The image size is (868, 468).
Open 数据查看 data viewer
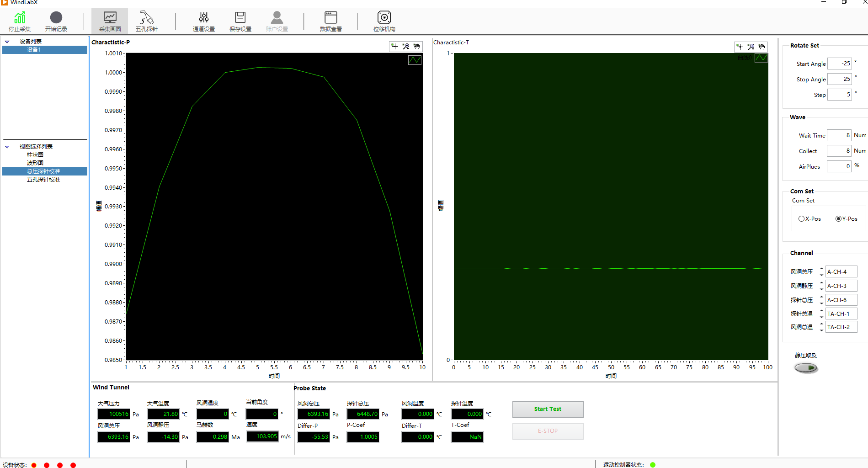point(331,21)
